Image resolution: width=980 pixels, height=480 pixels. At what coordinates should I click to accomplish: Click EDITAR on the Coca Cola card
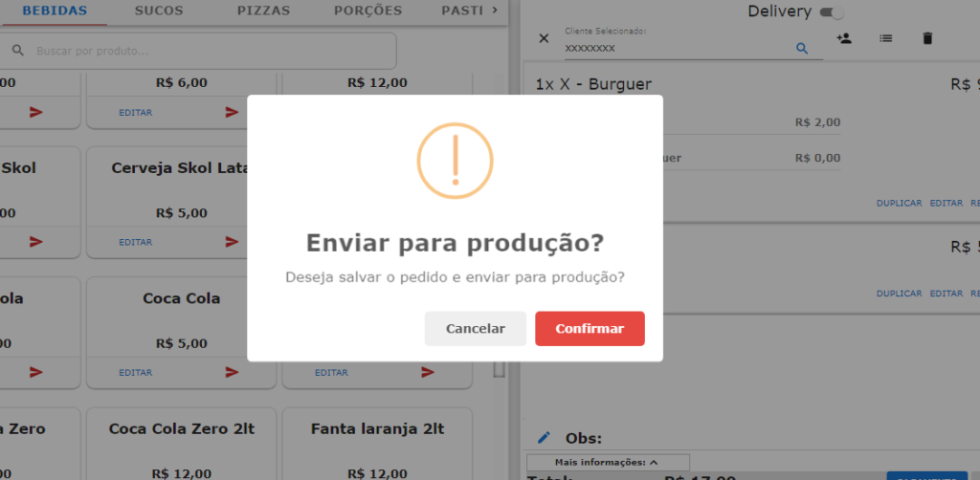(x=136, y=372)
